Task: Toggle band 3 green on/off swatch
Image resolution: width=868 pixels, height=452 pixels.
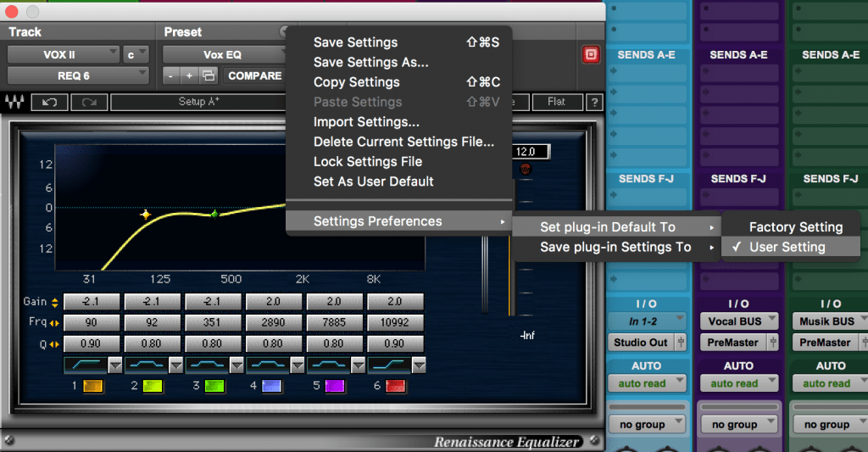Action: 214,386
